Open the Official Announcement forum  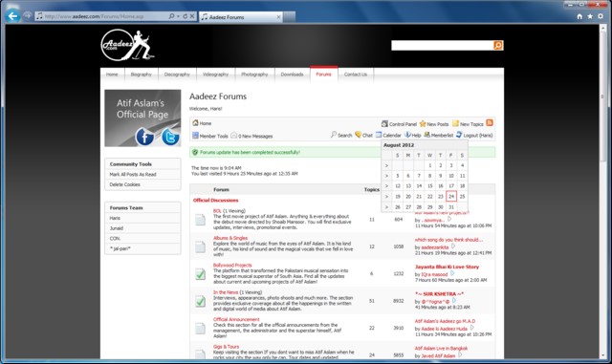(x=236, y=319)
